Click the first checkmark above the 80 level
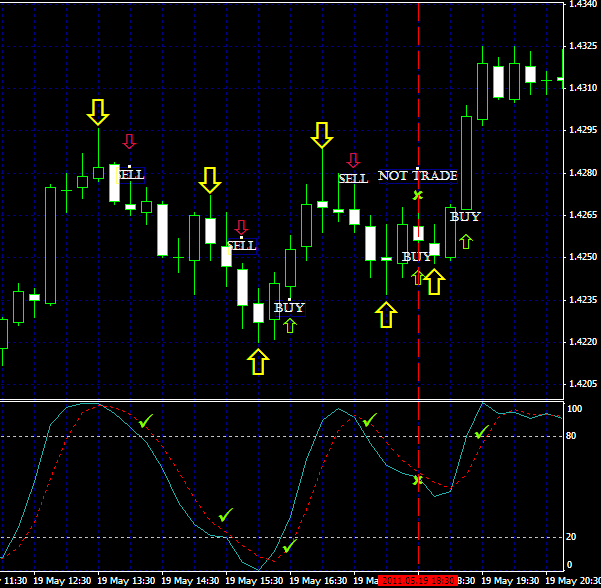 [x=146, y=421]
